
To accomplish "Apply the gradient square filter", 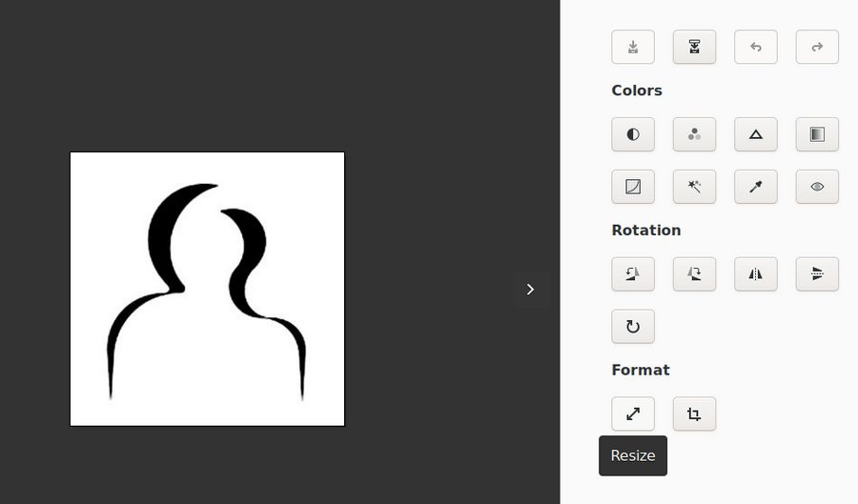I will (x=817, y=134).
